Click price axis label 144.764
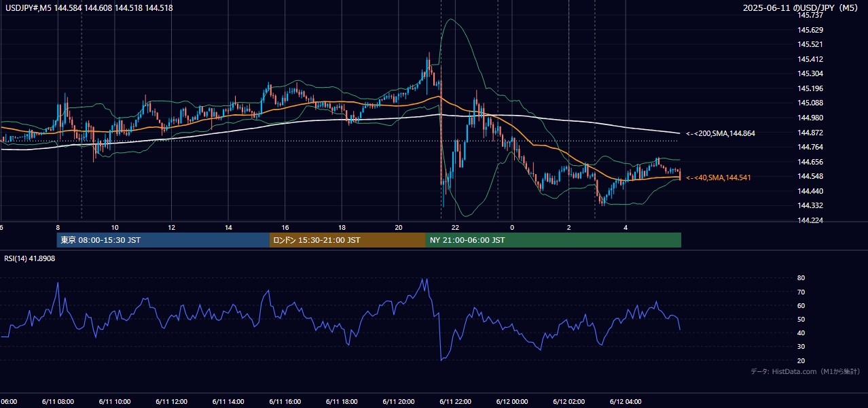868x408 pixels. tap(810, 147)
